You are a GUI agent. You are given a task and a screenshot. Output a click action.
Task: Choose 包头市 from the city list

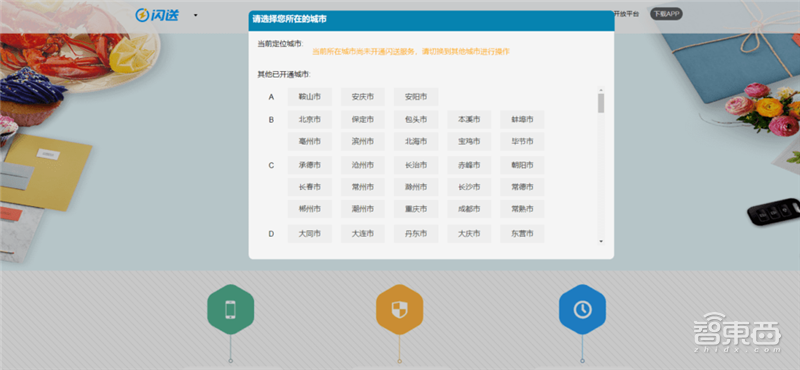[x=416, y=119]
